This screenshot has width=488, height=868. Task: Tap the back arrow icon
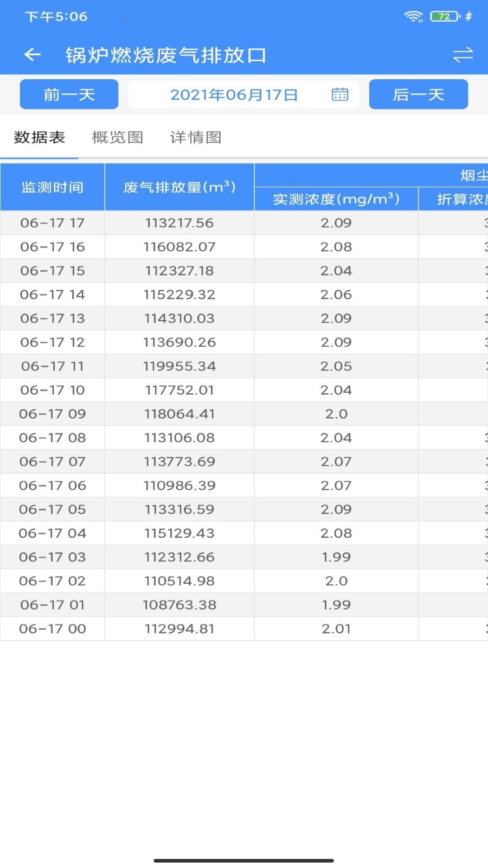click(33, 55)
